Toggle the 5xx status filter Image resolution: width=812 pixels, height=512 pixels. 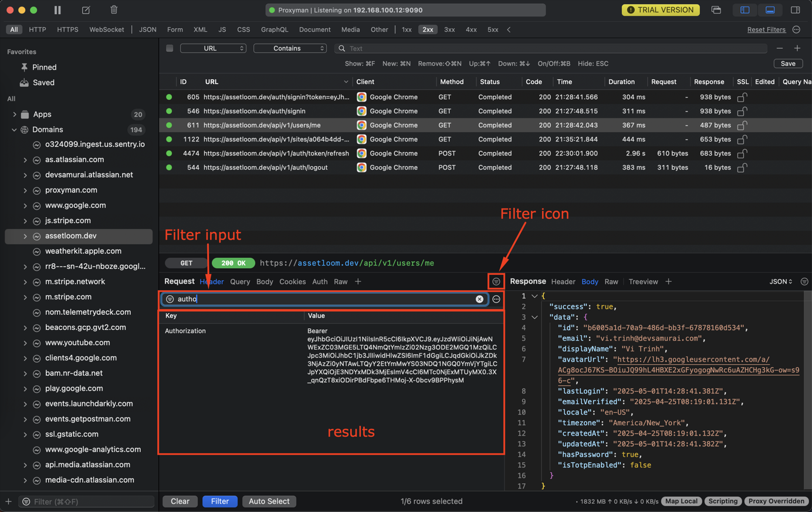[493, 29]
